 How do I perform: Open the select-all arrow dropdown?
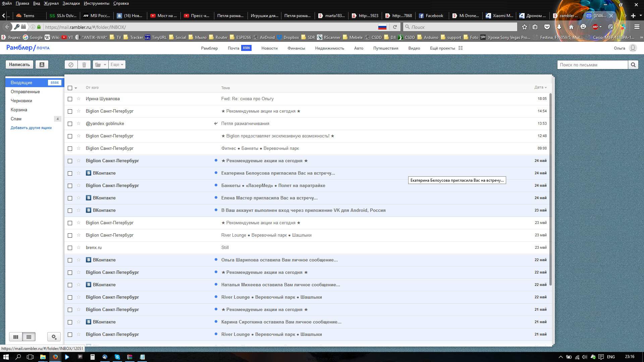pos(76,88)
